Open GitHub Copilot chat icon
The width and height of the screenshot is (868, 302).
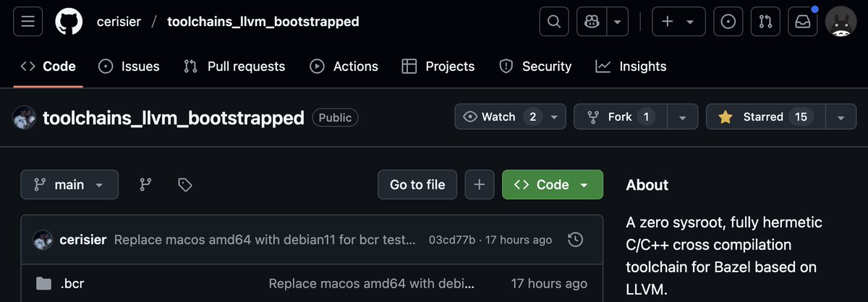[x=592, y=22]
